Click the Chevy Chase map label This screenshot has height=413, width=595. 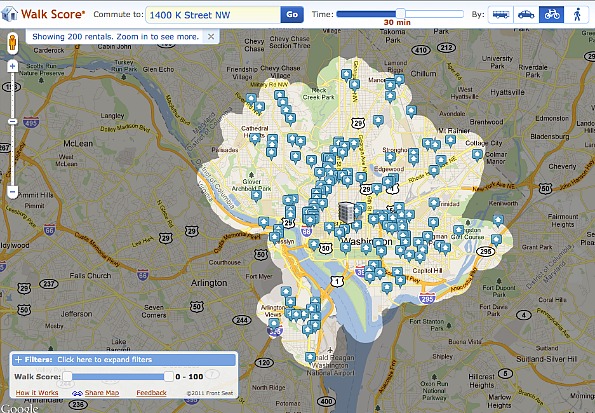tap(254, 45)
